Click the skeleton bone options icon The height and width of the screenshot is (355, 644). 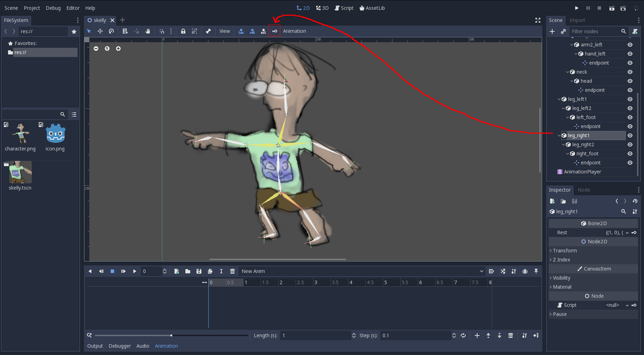pos(208,31)
